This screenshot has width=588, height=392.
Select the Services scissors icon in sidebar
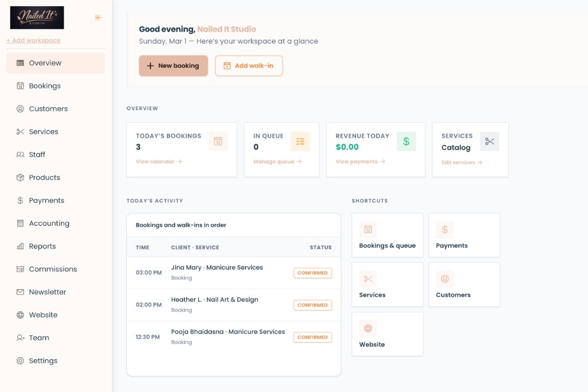click(x=20, y=131)
